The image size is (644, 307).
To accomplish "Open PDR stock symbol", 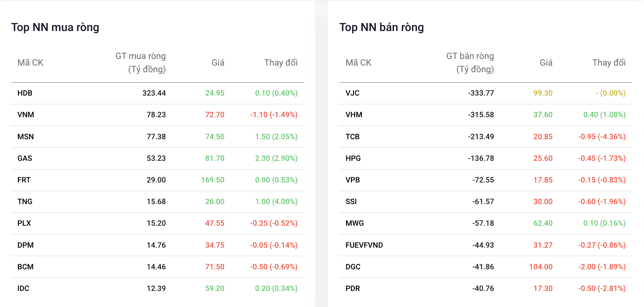I will (x=353, y=289).
